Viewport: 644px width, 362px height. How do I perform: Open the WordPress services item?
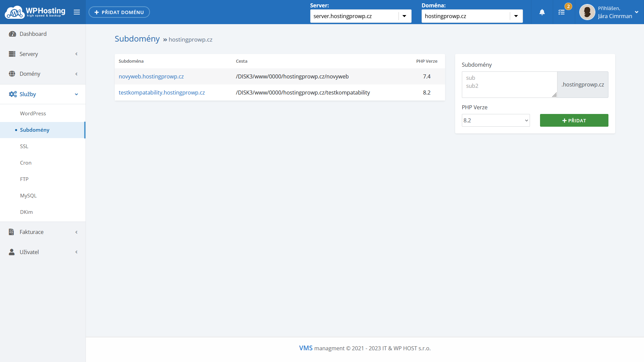(33, 114)
